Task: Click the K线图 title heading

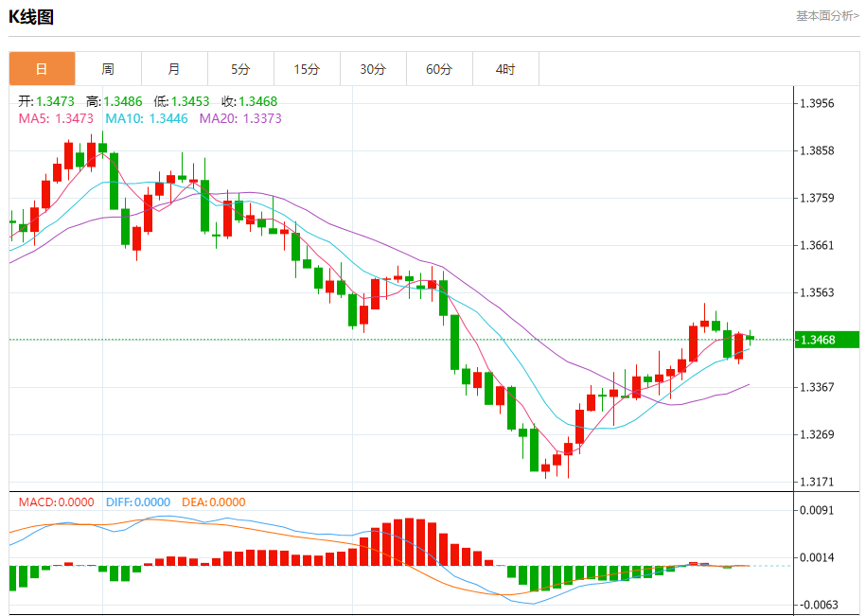Action: tap(31, 16)
